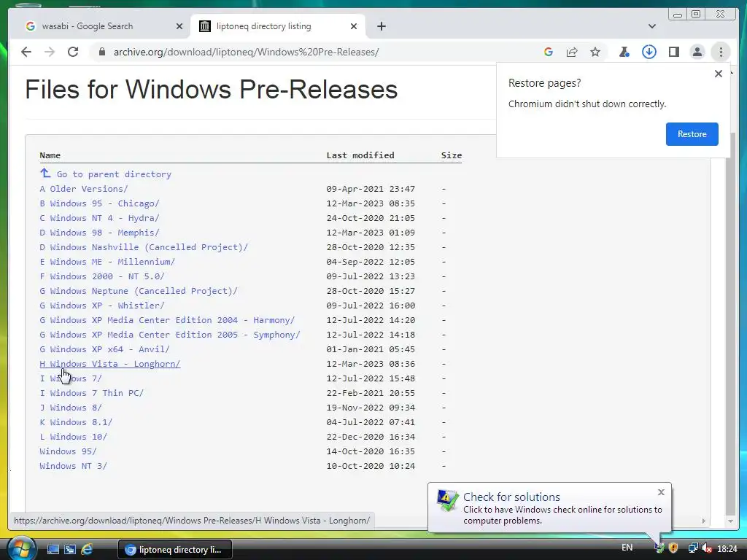Toggle the side panel icon

(x=673, y=52)
